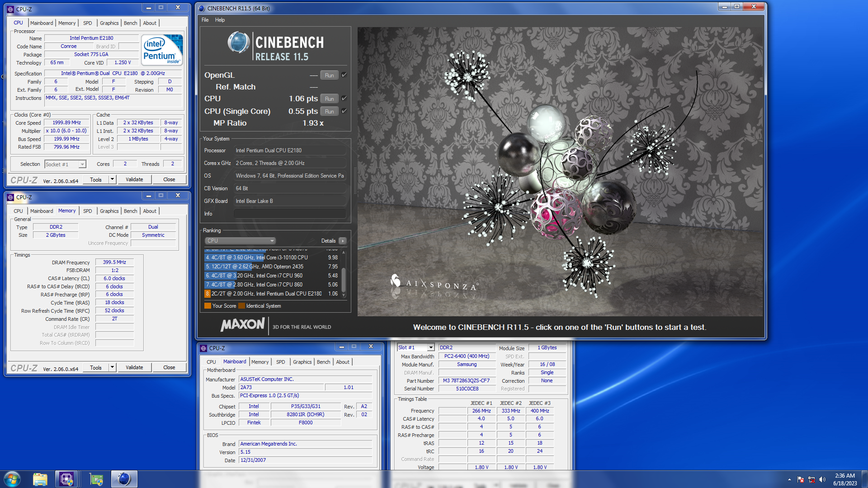Select ranking row Intel Core i3-10100 CPU
The width and height of the screenshot is (868, 488).
(272, 258)
